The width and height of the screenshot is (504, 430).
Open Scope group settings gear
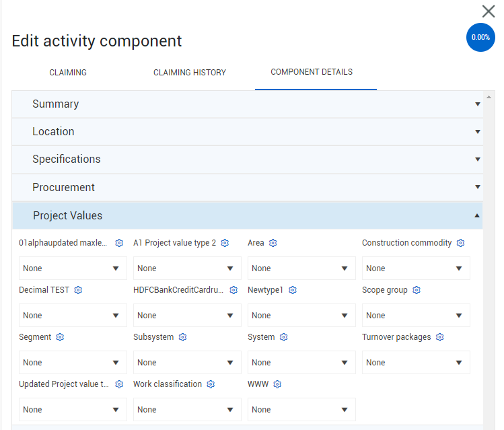click(x=417, y=290)
